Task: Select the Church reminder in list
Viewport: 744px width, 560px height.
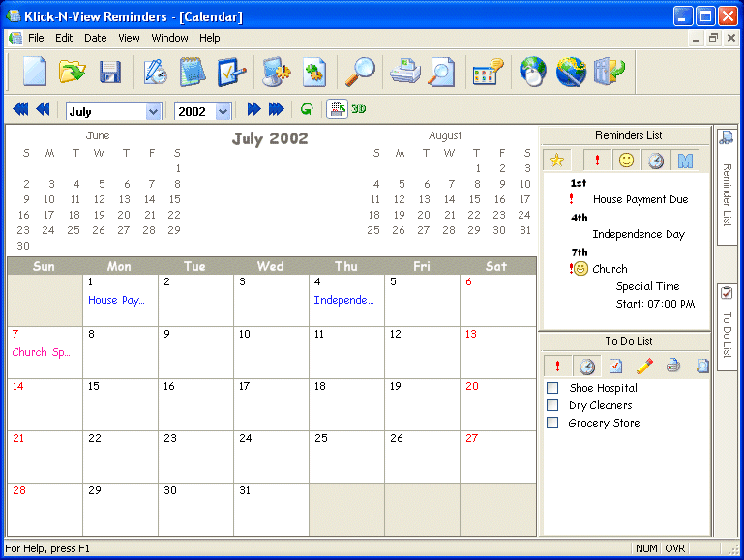Action: 610,269
